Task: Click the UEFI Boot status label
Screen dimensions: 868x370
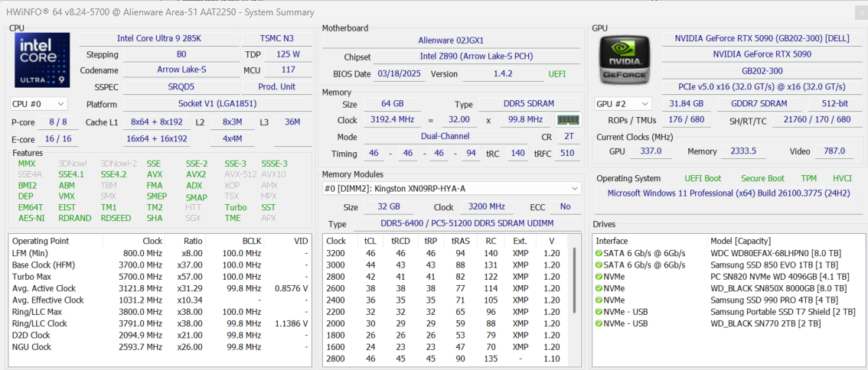Action: (703, 179)
